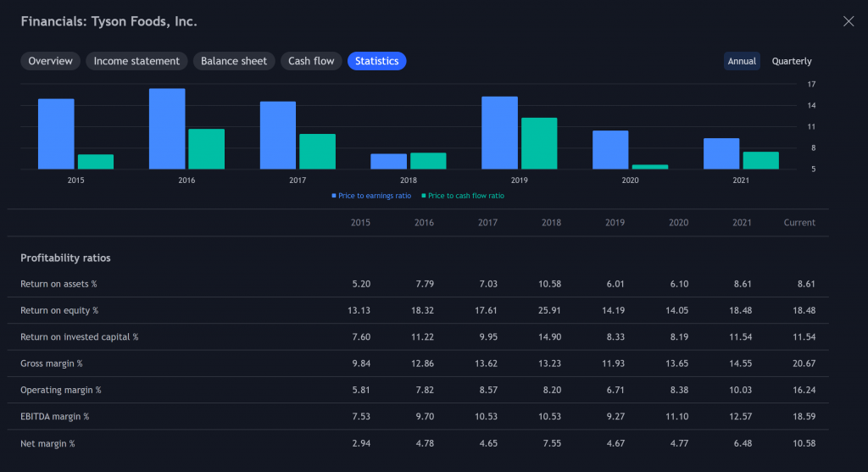Go to the Cash flow tab
Screen dimensions: 868x472
[x=311, y=61]
